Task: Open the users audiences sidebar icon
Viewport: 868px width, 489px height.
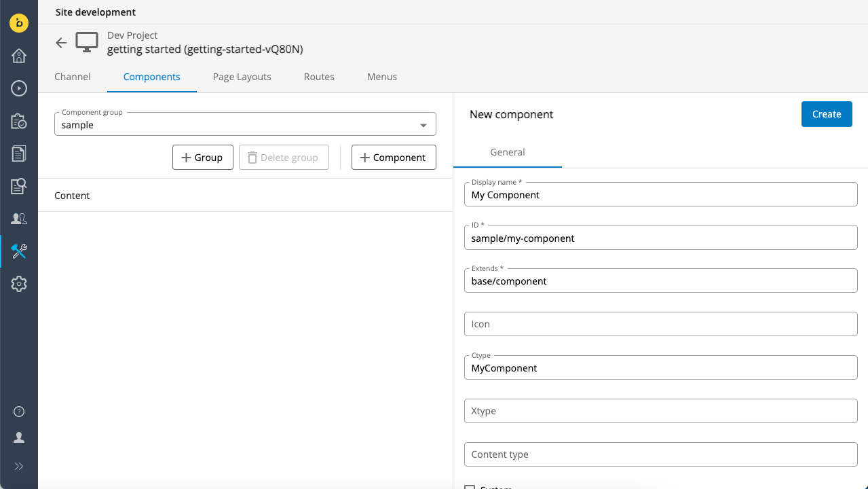Action: (19, 219)
